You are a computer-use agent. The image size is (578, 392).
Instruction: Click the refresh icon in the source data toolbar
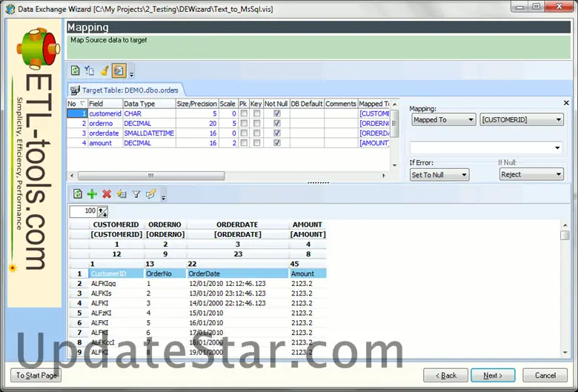pos(77,193)
